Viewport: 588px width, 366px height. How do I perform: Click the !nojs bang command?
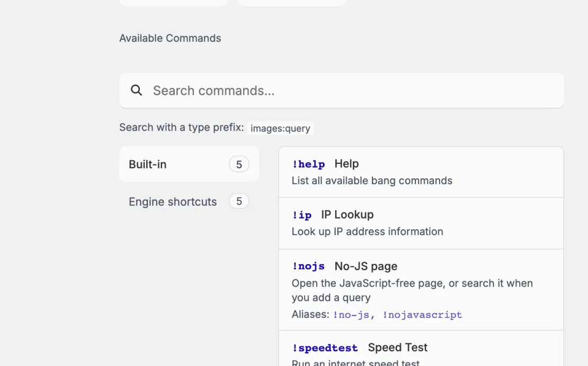click(x=309, y=266)
